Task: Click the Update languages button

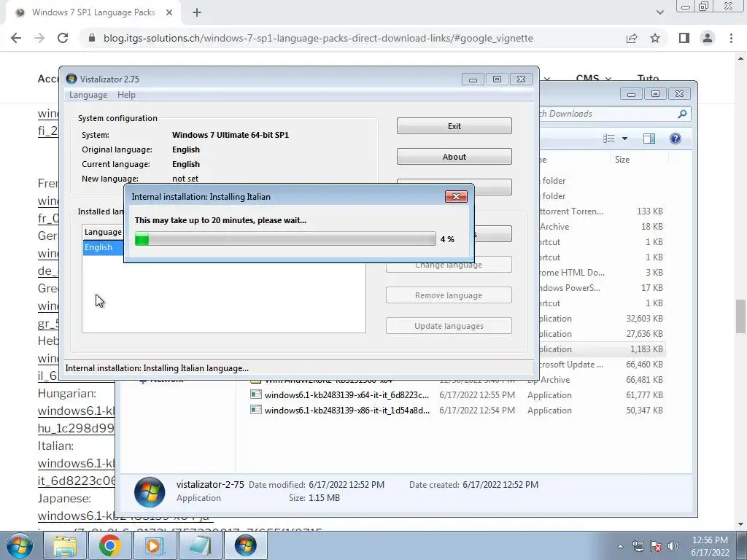Action: tap(449, 326)
